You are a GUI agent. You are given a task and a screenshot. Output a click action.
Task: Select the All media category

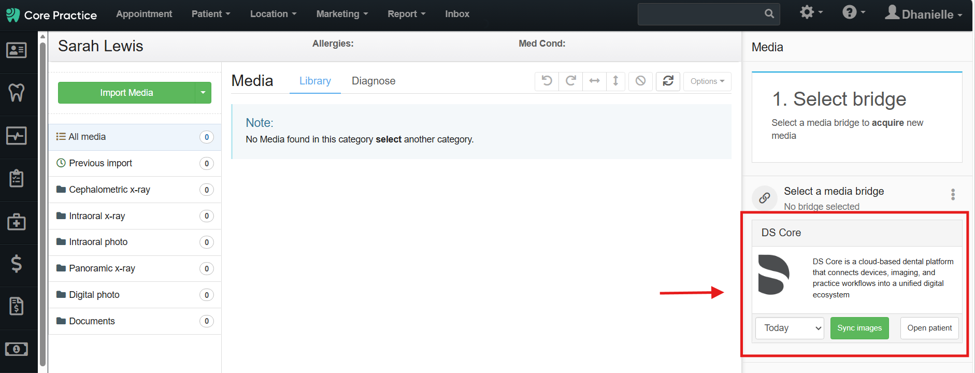135,137
